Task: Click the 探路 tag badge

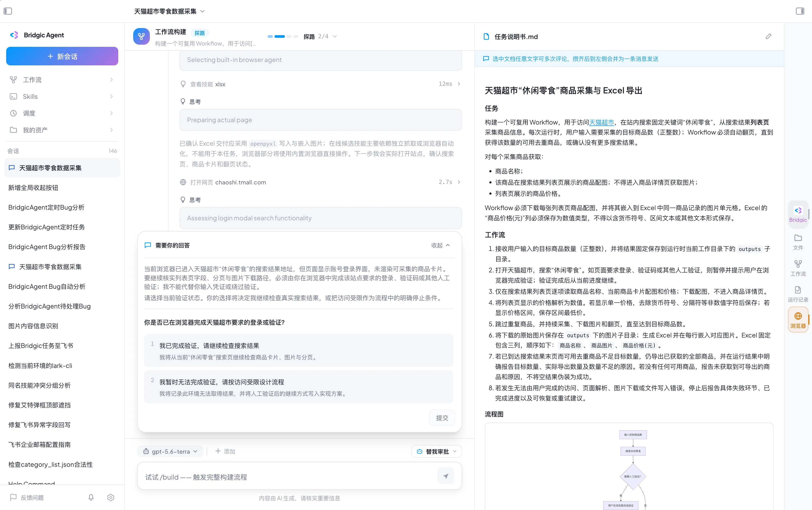Action: (199, 33)
